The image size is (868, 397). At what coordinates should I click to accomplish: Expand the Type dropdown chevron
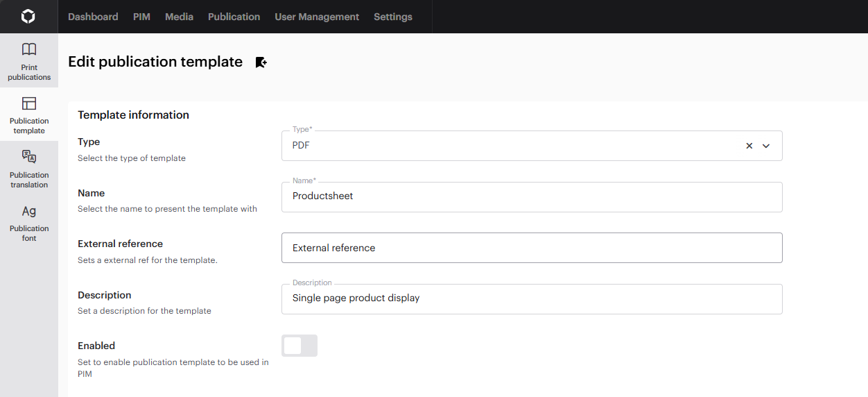click(766, 146)
